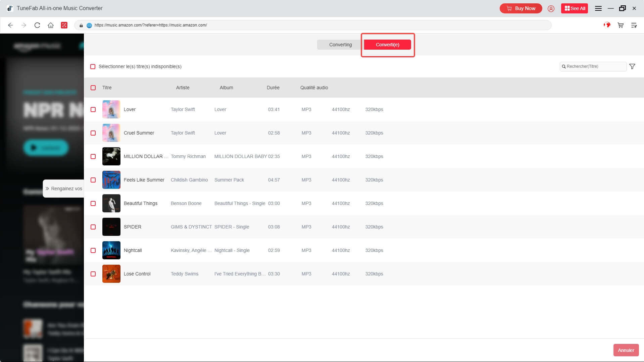Expand the 'Rengainez vos' side panel
The image size is (644, 362).
(x=64, y=189)
